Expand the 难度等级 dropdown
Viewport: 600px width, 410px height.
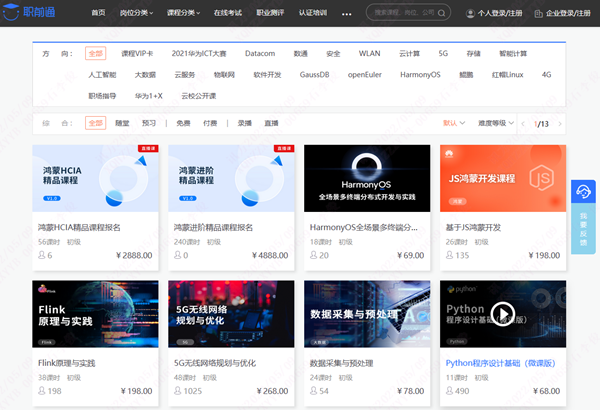click(x=496, y=123)
